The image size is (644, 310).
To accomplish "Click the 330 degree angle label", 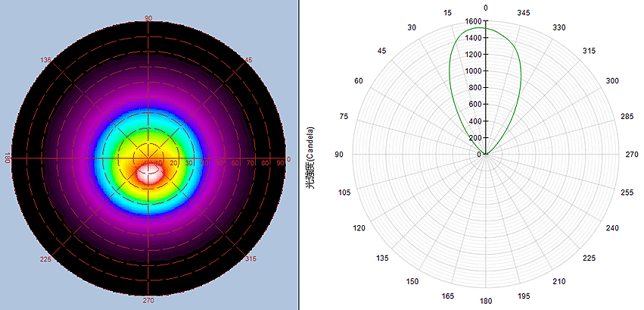I will [x=559, y=27].
